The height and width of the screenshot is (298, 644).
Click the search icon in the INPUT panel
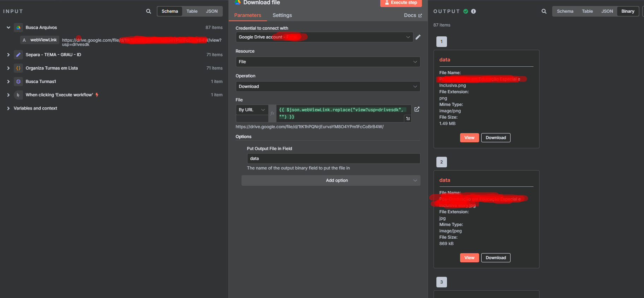pos(149,11)
